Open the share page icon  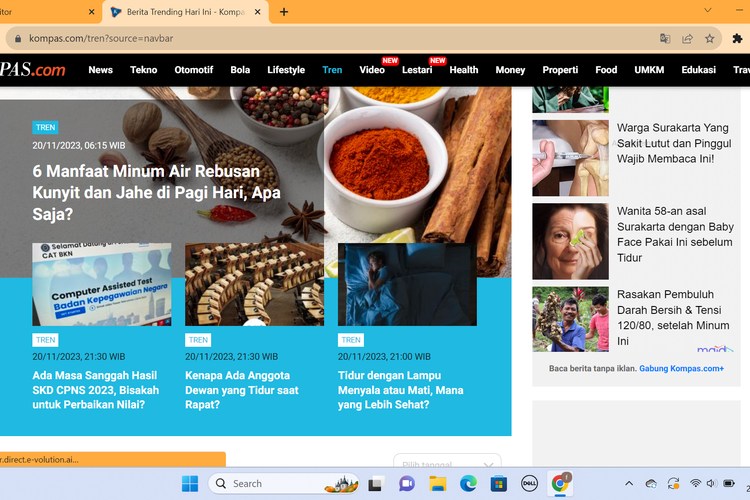tap(687, 39)
